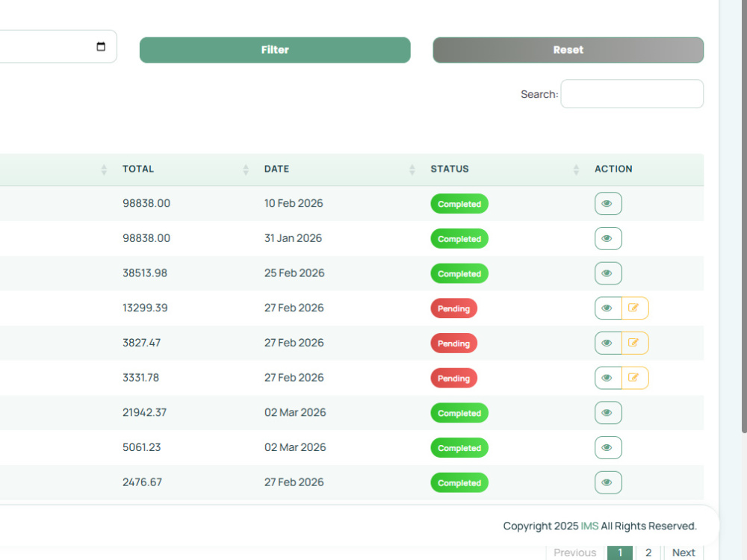Click the Completed badge for 25 Feb 2026
Image resolution: width=747 pixels, height=560 pixels.
pyautogui.click(x=459, y=274)
